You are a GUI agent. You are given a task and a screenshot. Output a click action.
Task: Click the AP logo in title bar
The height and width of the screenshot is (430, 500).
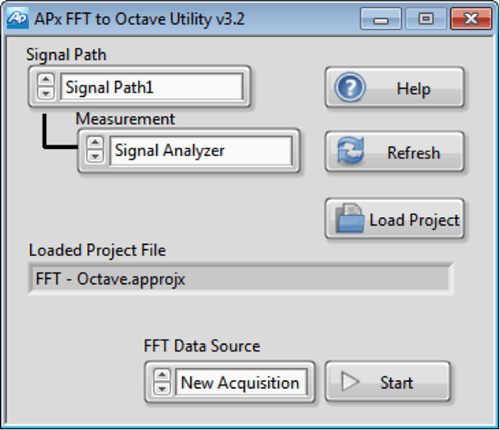[17, 19]
